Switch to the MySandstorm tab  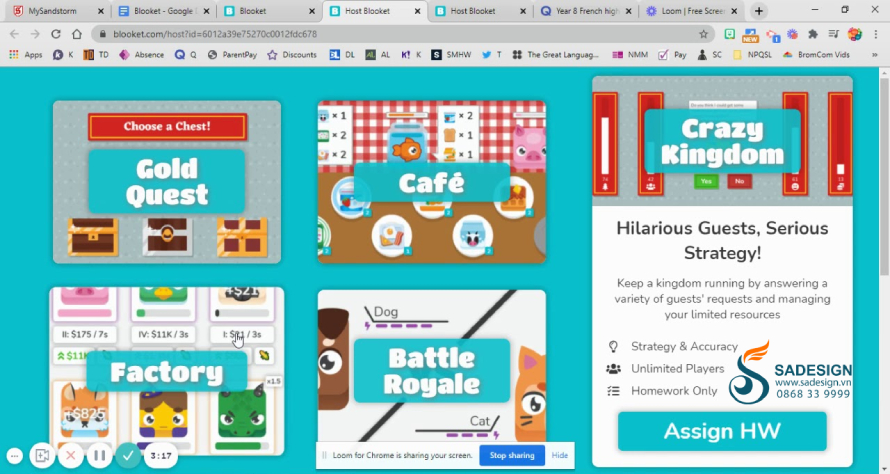pyautogui.click(x=52, y=11)
